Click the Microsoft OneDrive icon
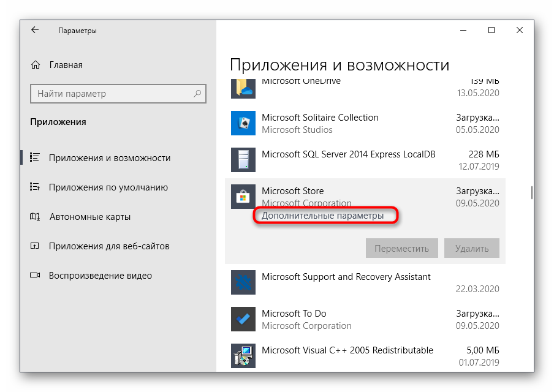This screenshot has height=392, width=554. point(243,88)
